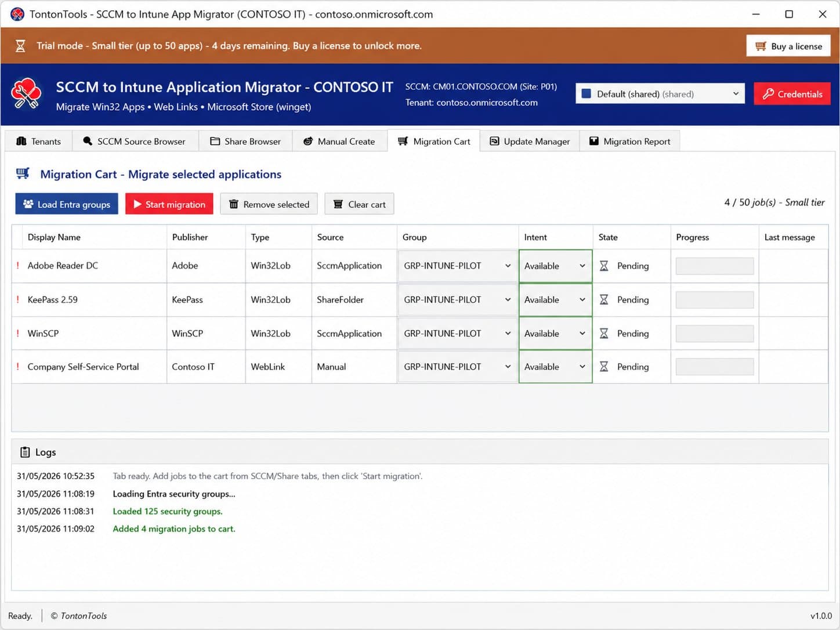Open Group dropdown for KeePass 2.59
Viewport: 840px width, 630px height.
(458, 299)
